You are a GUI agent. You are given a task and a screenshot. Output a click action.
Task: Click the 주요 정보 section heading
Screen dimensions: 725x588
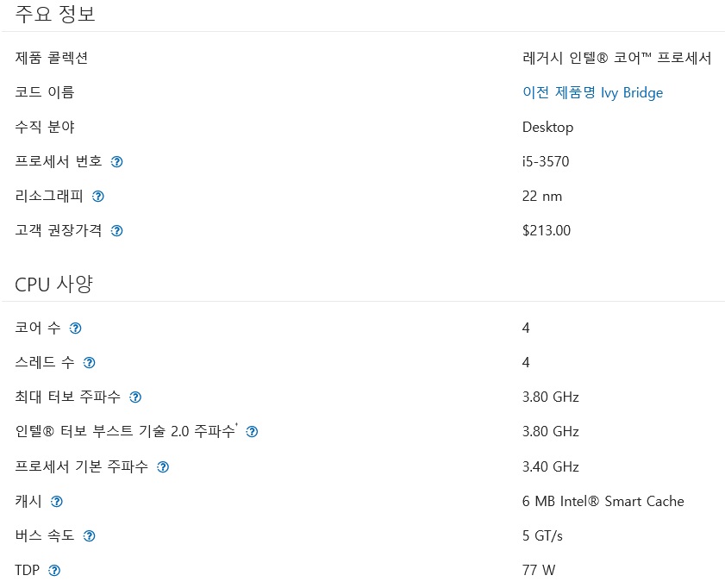[55, 14]
